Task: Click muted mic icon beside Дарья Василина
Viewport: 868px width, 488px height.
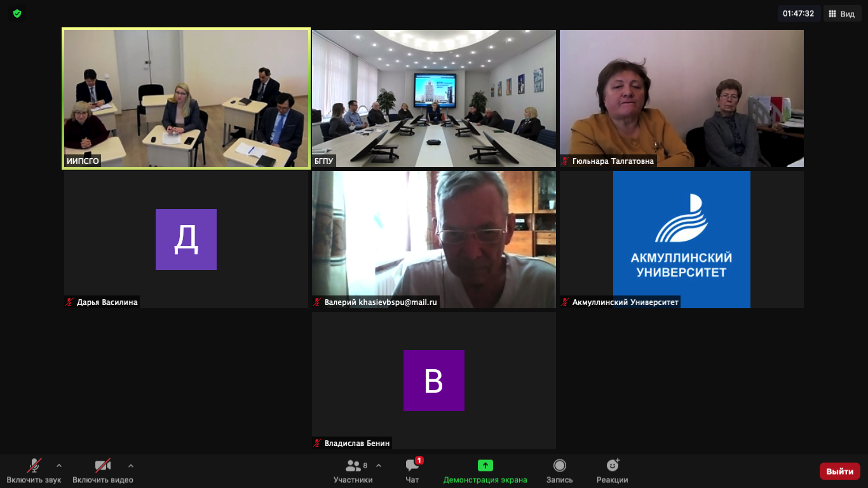Action: 69,302
